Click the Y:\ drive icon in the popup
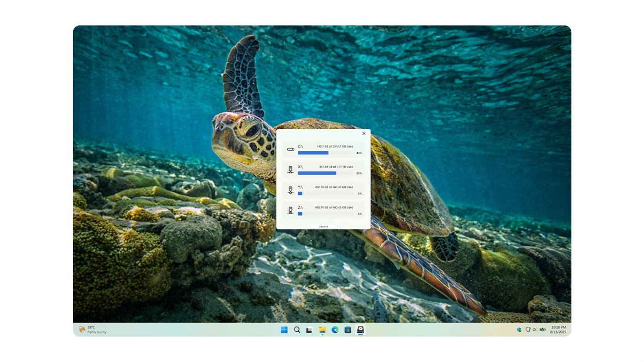644x362 pixels. [x=290, y=190]
